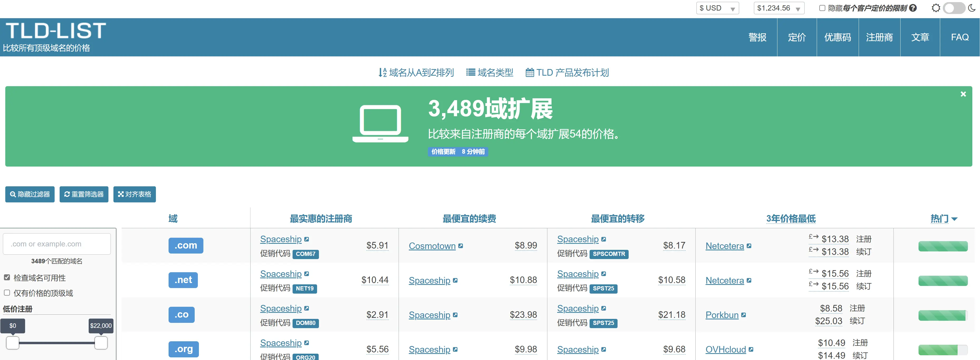980x360 pixels.
Task: Click currency conversion icon beside $13.38 注册
Action: pos(813,237)
